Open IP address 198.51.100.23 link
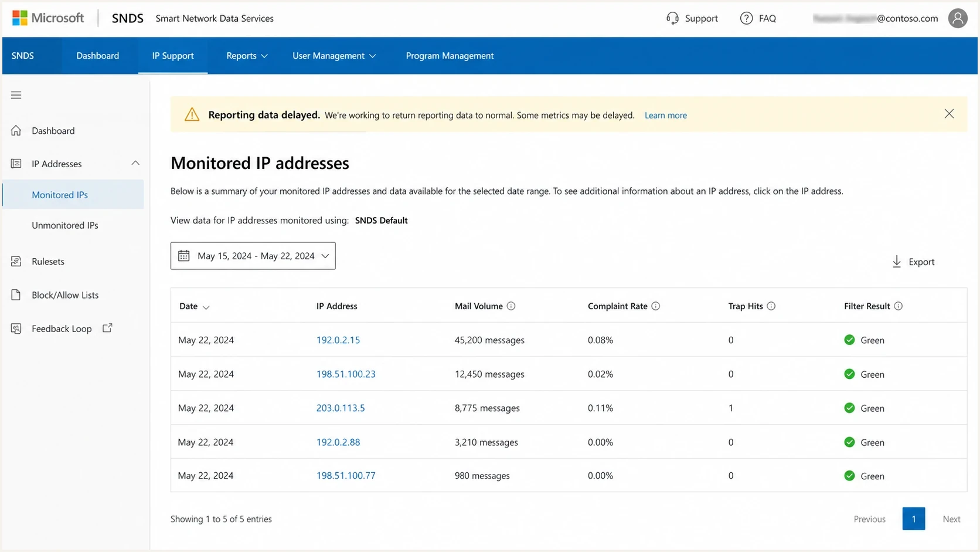Screen dimensions: 980x552 coord(346,374)
